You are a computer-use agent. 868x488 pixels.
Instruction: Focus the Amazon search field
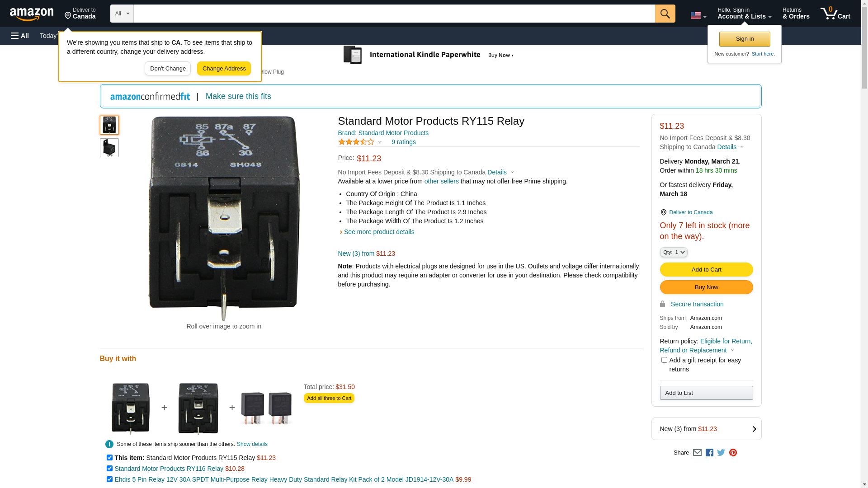[x=394, y=14]
